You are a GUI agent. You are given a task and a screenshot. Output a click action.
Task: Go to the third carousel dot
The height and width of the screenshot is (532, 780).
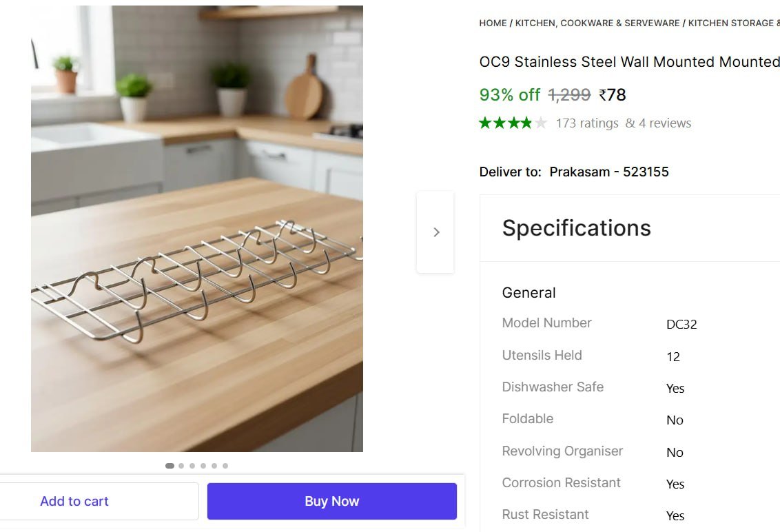192,466
